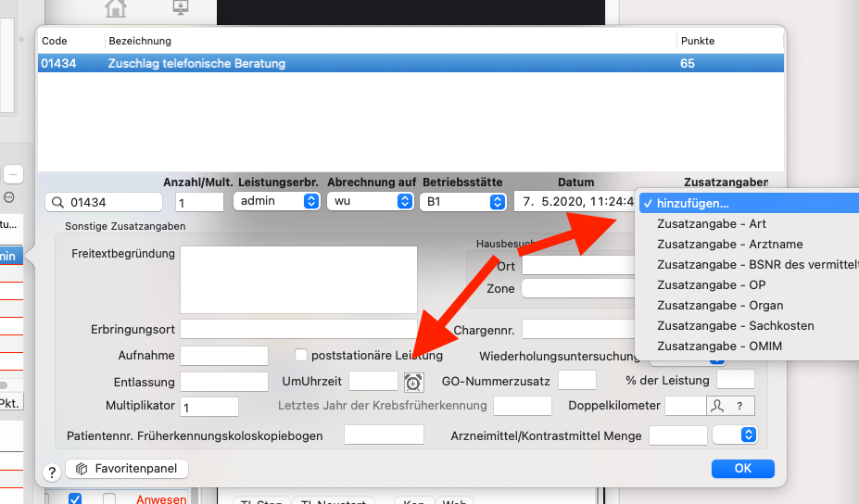
Task: Tick the empty checkbox beside Anwesen
Action: click(x=109, y=498)
